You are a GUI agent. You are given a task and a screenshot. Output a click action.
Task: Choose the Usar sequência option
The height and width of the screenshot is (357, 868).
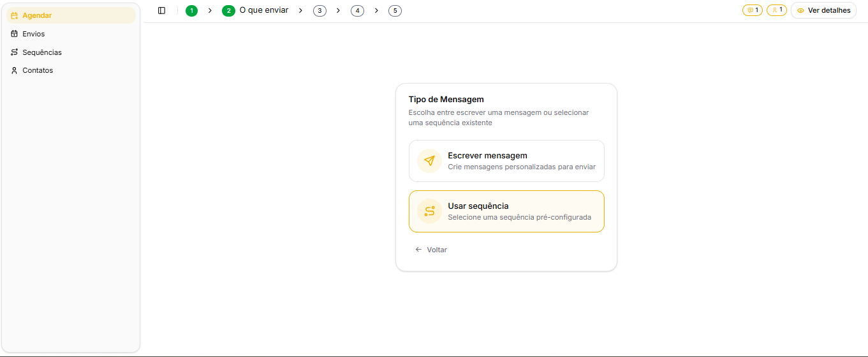point(506,211)
